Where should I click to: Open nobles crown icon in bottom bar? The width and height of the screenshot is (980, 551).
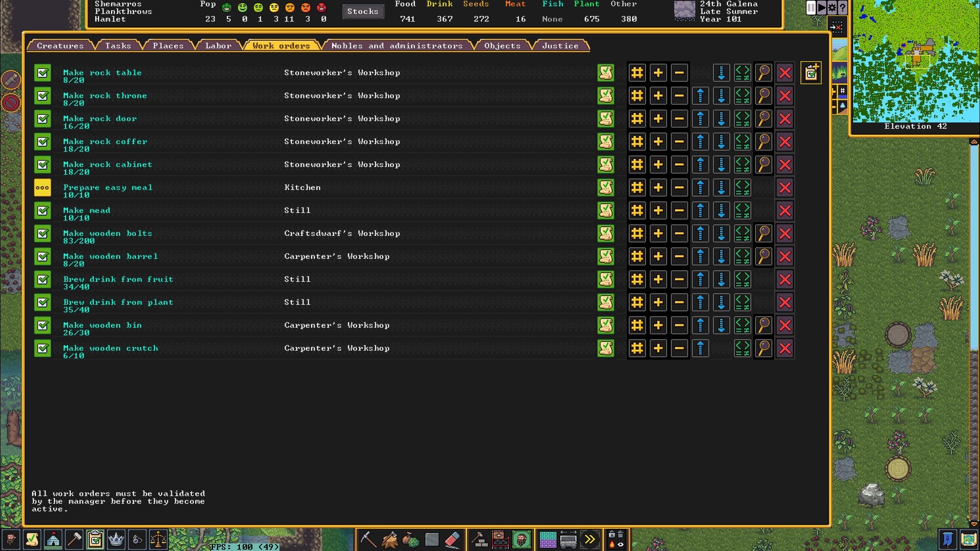116,540
